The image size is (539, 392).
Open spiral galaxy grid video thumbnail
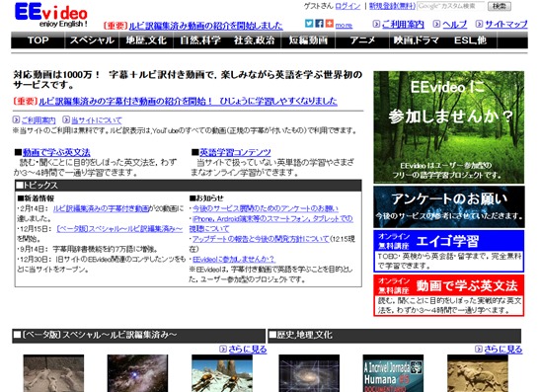click(309, 373)
